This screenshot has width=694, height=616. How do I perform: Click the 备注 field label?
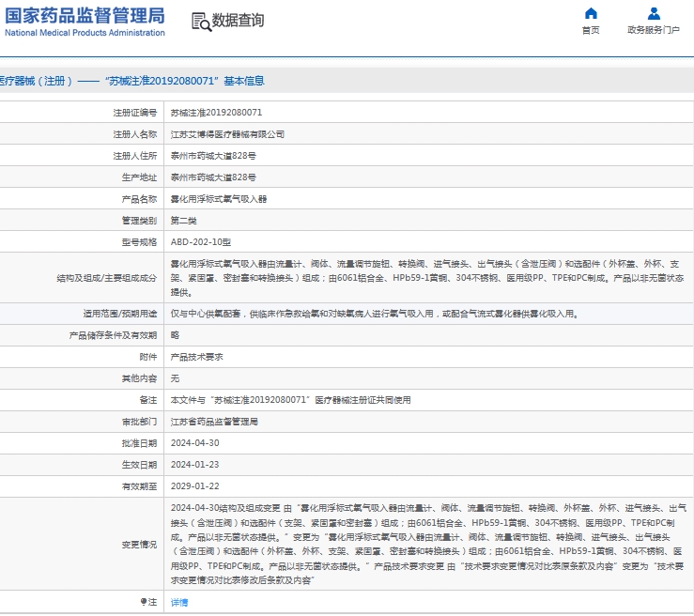148,400
